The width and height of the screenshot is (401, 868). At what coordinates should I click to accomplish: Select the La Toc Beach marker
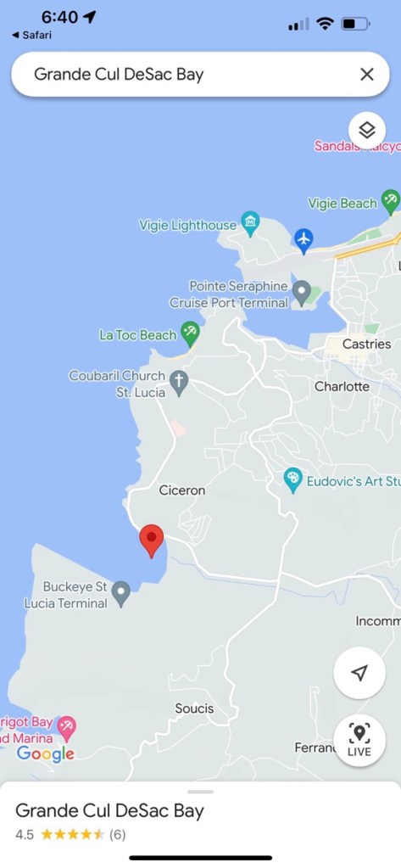coord(190,333)
